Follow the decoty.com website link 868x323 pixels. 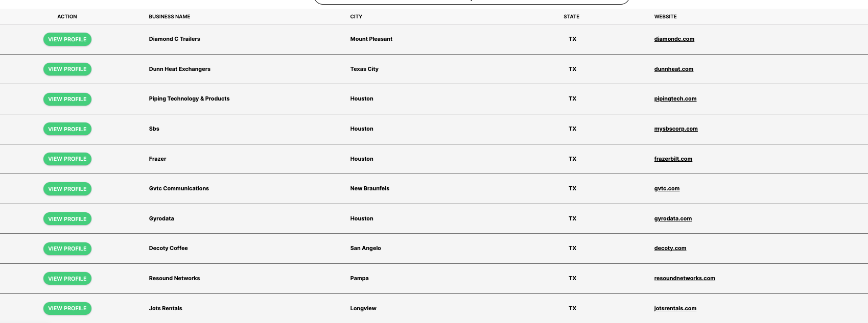[670, 248]
